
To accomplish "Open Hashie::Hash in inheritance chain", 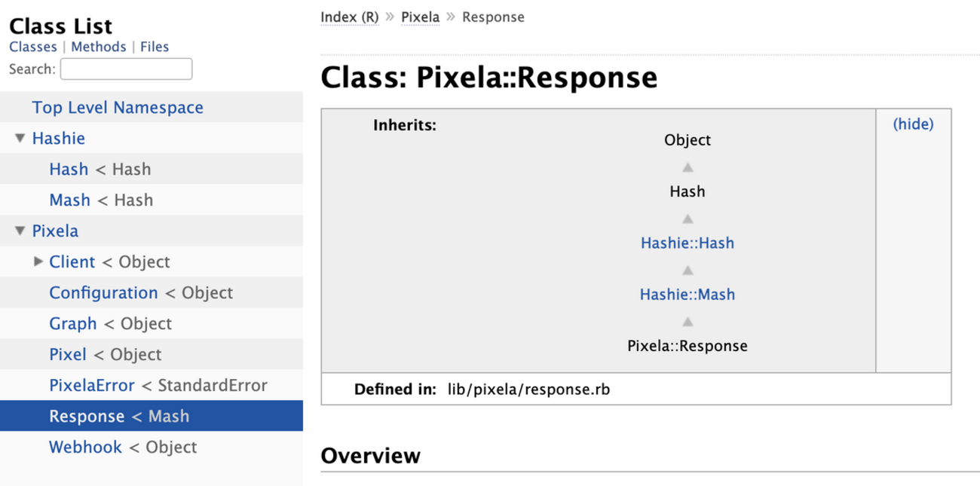I will 687,243.
